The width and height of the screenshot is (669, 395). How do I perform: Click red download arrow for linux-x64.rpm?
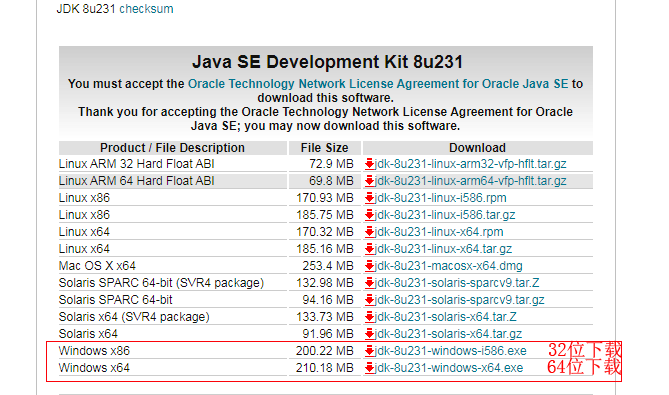pyautogui.click(x=369, y=232)
